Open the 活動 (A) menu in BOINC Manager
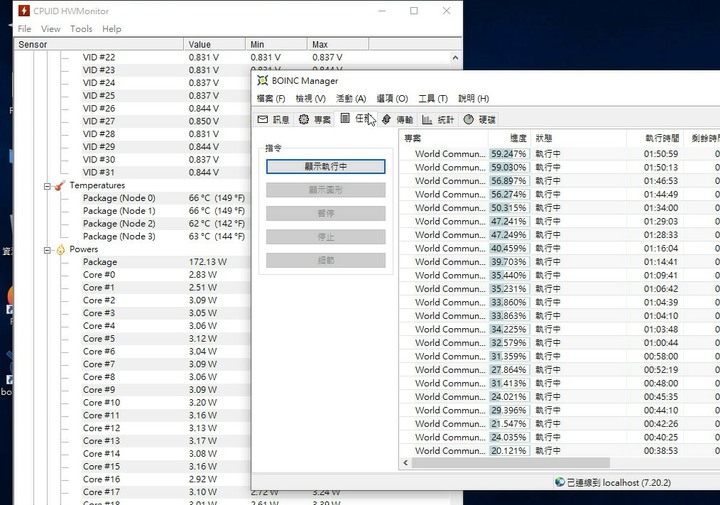Screen dimensions: 720x505 click(x=351, y=98)
